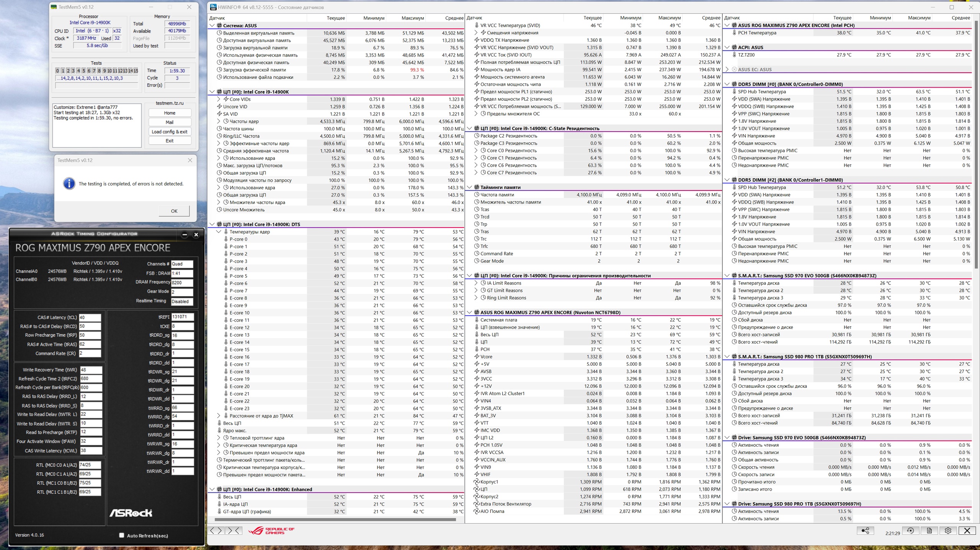Click the reset sensor values clock icon

(x=910, y=530)
